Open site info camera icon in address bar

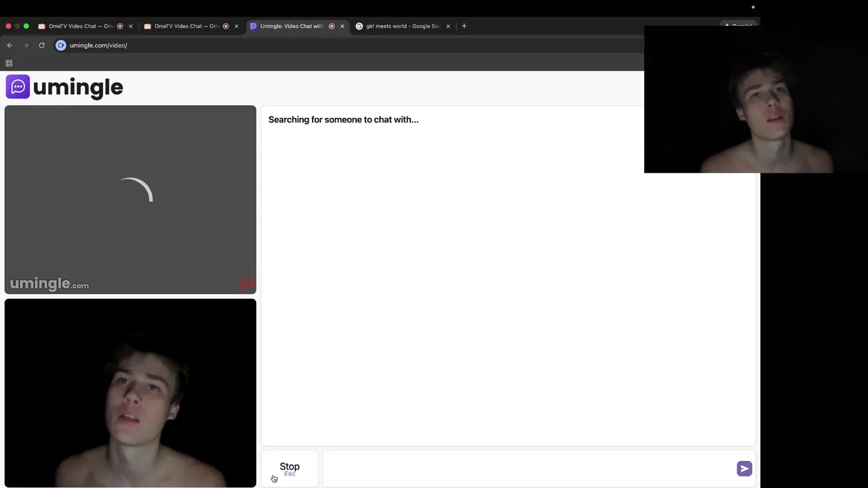60,45
